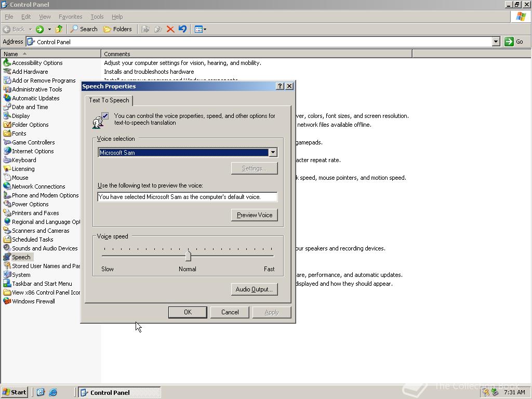532x399 pixels.
Task: Select the Folder Options icon
Action: point(7,124)
